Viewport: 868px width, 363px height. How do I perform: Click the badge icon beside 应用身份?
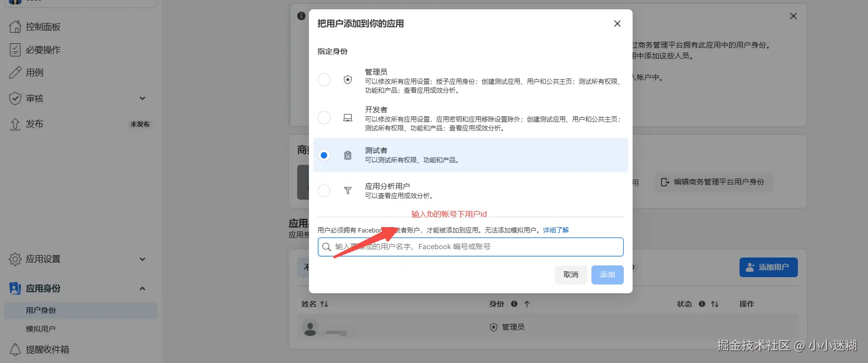(15, 288)
